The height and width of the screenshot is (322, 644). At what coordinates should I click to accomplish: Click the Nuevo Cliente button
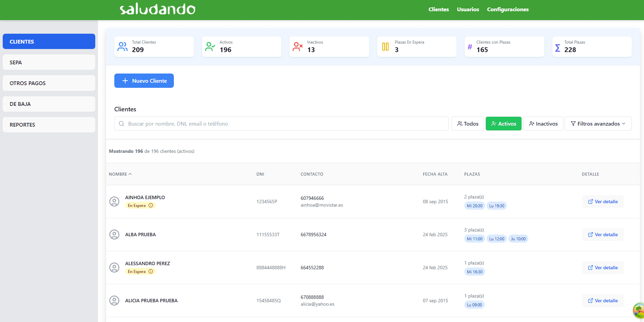pos(144,81)
